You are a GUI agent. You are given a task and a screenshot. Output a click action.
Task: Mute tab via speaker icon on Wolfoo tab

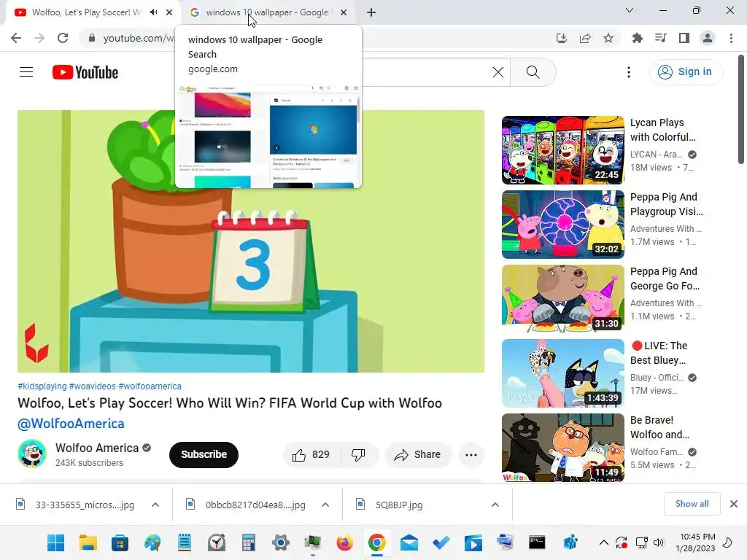click(153, 12)
